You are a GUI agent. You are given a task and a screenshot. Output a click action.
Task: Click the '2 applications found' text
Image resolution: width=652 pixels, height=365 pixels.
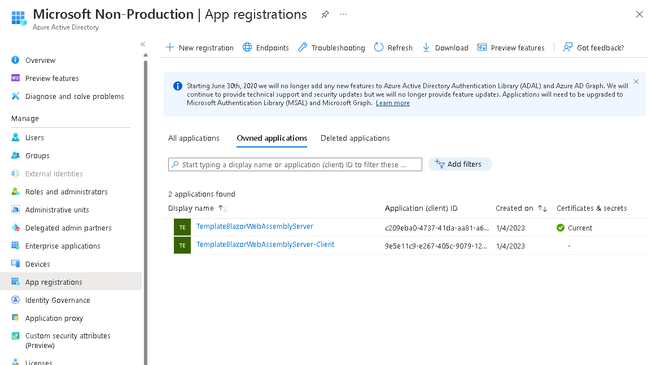[x=202, y=194]
